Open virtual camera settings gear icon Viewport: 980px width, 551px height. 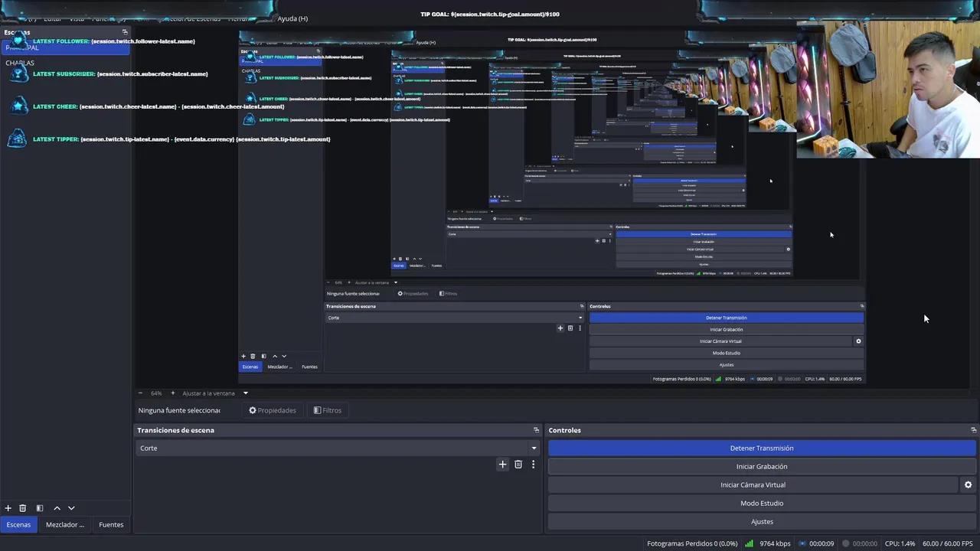pyautogui.click(x=968, y=484)
